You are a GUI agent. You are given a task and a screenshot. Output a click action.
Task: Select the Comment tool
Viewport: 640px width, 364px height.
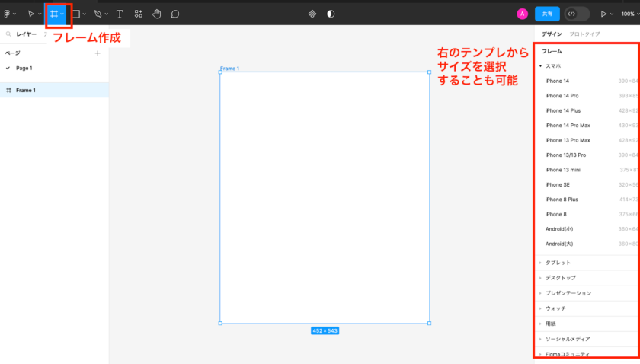[175, 14]
